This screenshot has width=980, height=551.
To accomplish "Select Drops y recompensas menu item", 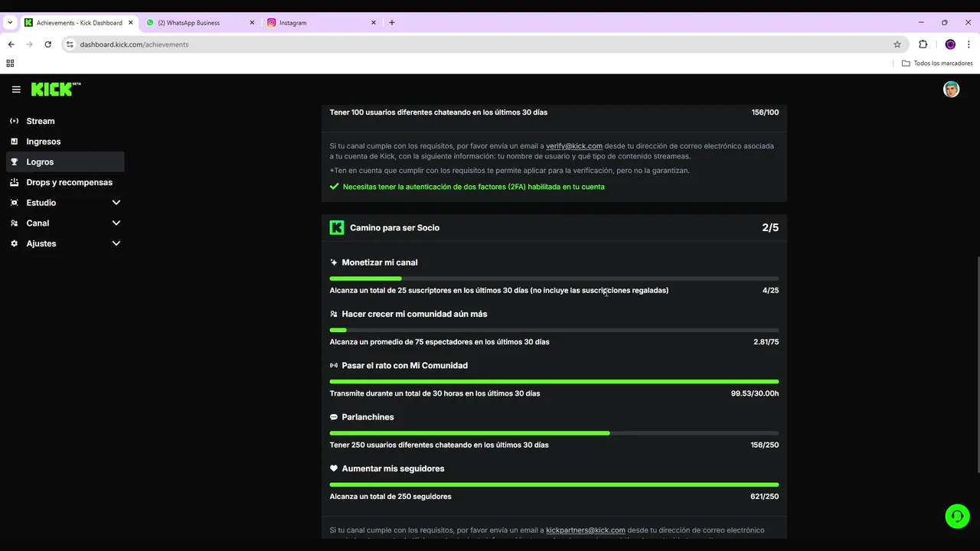I will [x=69, y=182].
